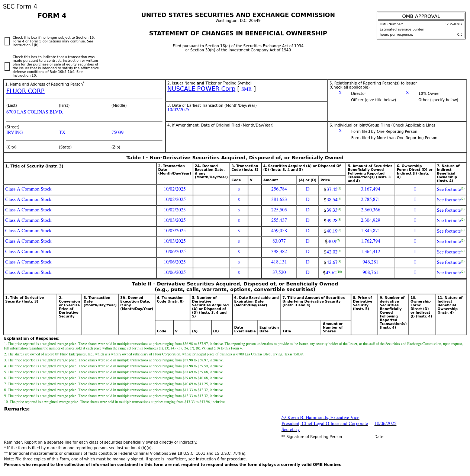Viewport: 470px width, 476px height.
Task: Click See footnote in the $43.62 row
Action: [x=448, y=273]
